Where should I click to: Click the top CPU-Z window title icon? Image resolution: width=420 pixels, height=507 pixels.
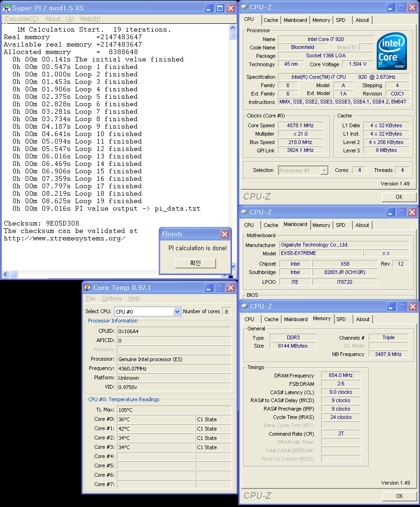point(244,7)
